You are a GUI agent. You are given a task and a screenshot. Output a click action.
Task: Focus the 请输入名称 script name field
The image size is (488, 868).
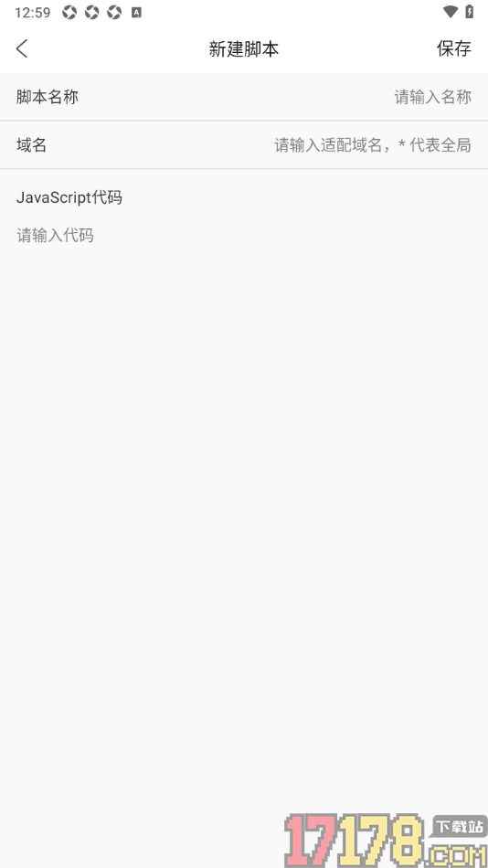tap(432, 97)
